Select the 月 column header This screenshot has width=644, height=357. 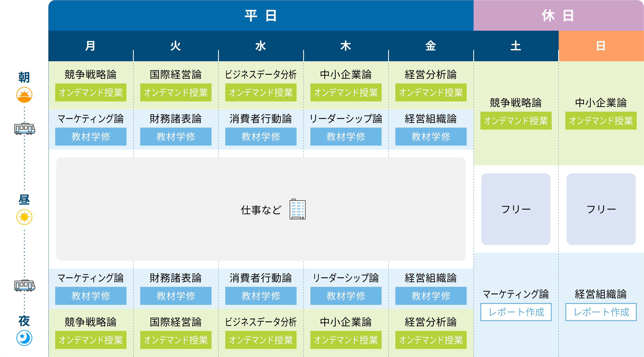click(91, 46)
